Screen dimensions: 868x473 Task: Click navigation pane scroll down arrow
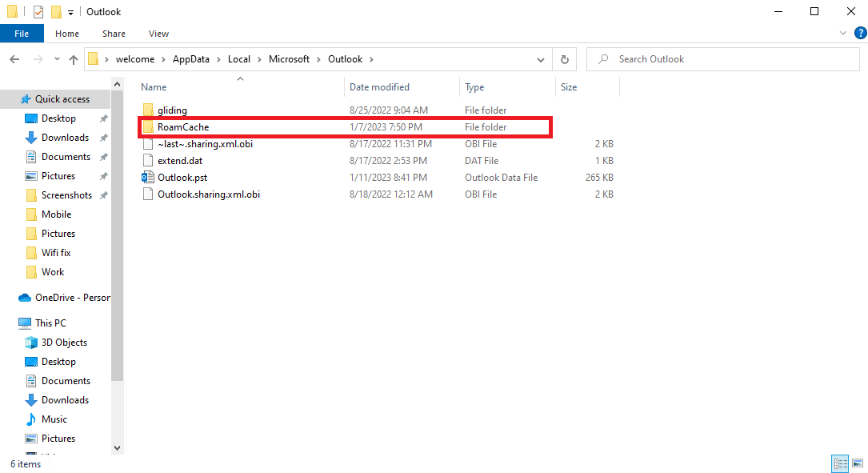pyautogui.click(x=117, y=447)
